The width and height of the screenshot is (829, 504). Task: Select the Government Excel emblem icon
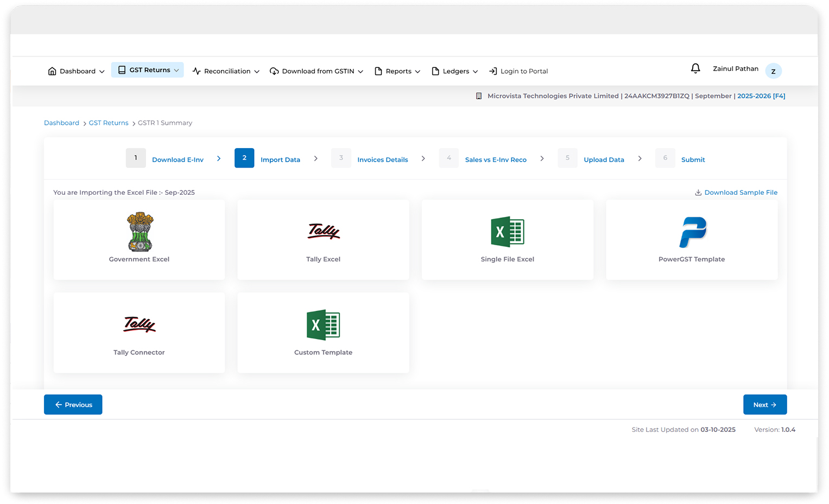point(140,232)
